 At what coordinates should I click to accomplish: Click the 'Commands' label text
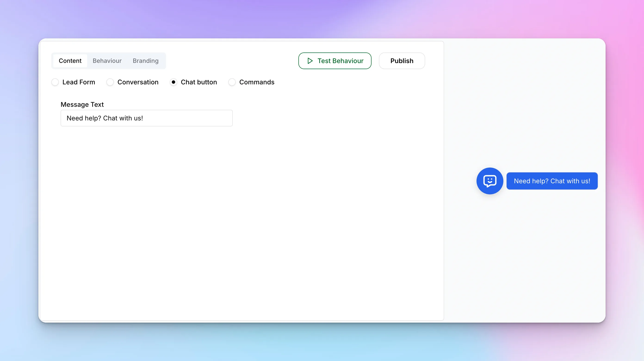click(x=257, y=82)
